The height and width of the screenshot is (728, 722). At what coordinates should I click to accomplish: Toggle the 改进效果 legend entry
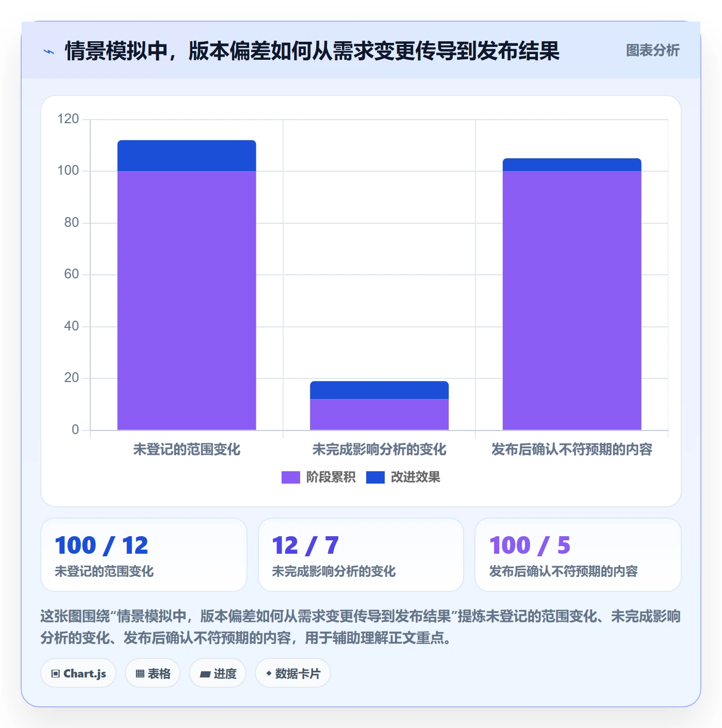(403, 477)
